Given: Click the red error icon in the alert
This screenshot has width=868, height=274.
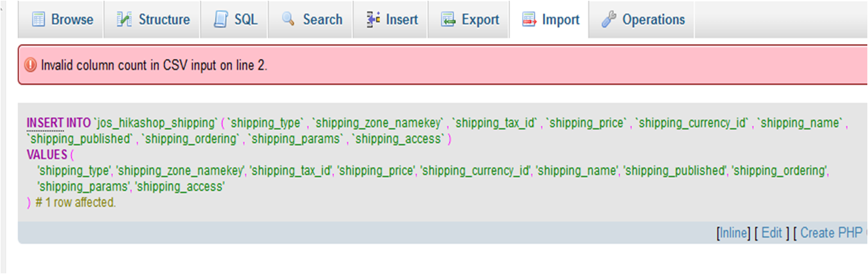Looking at the screenshot, I should pyautogui.click(x=30, y=65).
